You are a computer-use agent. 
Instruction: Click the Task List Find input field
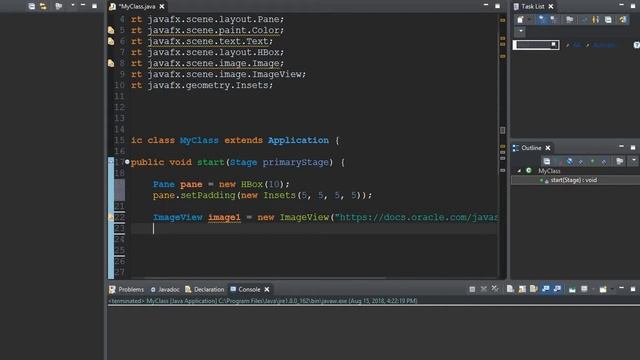[536, 44]
